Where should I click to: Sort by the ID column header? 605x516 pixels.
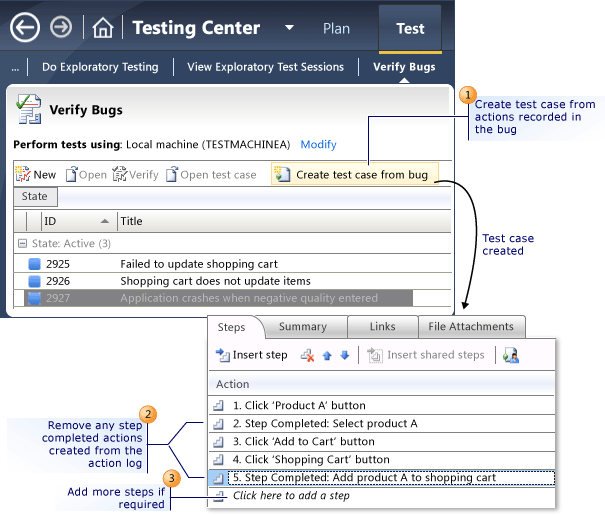[77, 221]
